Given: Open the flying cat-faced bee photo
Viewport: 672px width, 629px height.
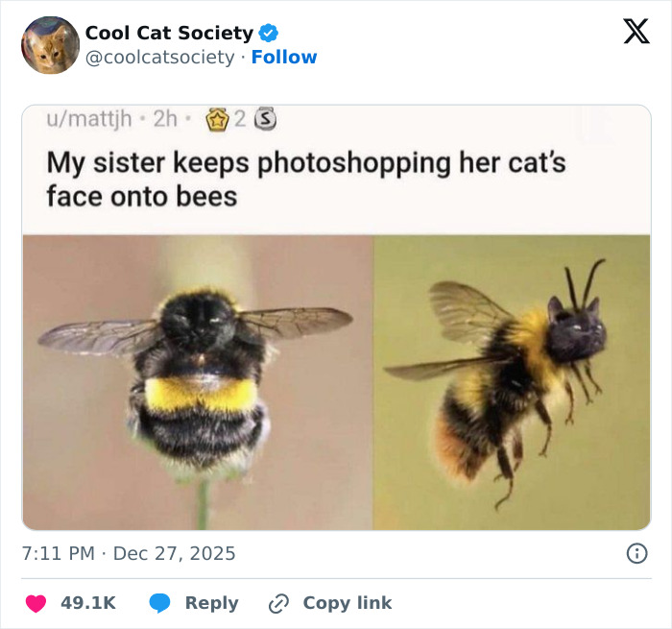Looking at the screenshot, I should point(512,382).
